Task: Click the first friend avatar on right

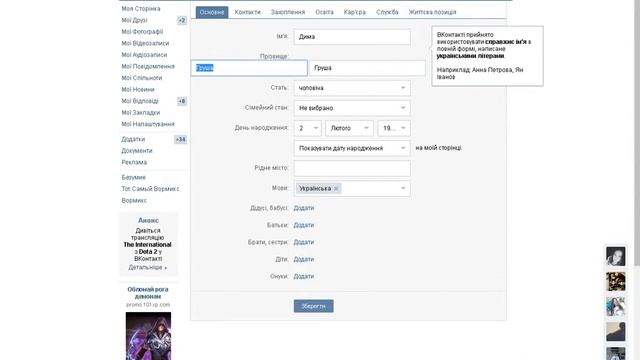Action: click(x=616, y=256)
